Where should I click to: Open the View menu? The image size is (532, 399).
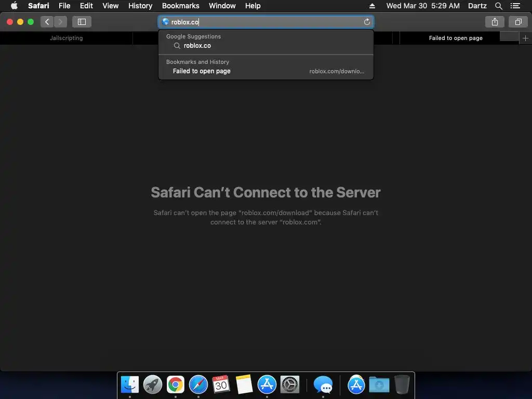pos(111,6)
